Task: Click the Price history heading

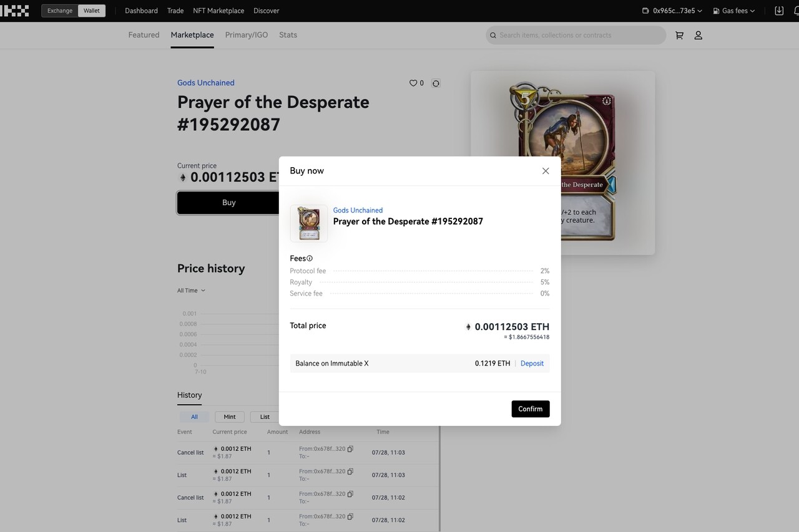Action: point(211,268)
